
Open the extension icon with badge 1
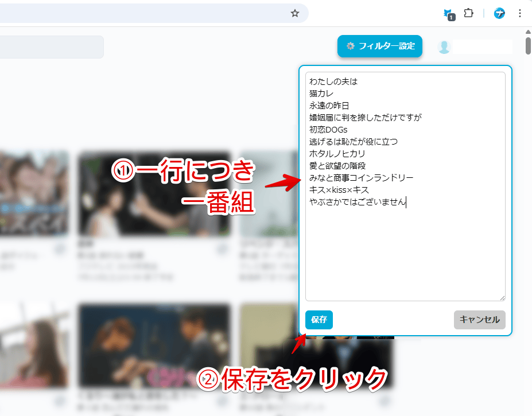tap(449, 14)
